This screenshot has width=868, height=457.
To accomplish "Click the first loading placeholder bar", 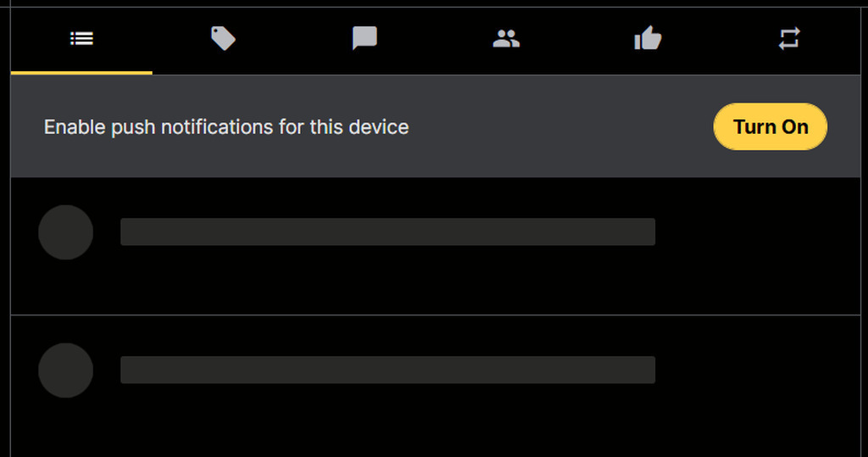I will tap(387, 231).
